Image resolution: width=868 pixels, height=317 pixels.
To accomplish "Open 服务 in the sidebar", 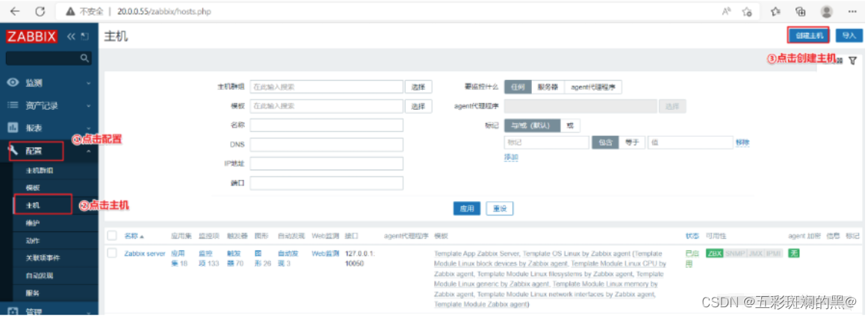I will point(33,292).
